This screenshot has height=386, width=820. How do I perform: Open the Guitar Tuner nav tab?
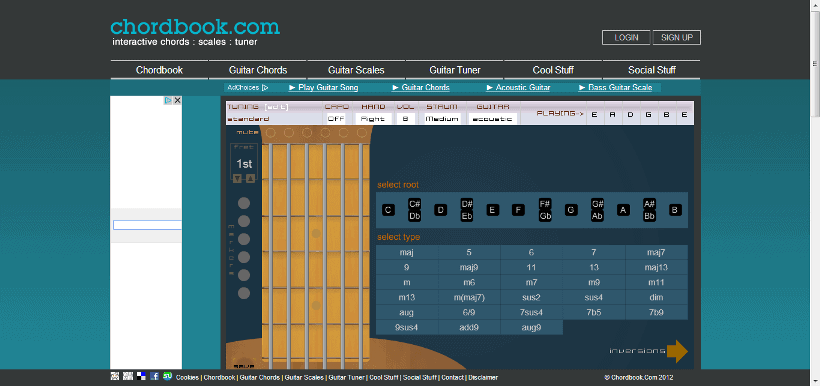click(455, 70)
